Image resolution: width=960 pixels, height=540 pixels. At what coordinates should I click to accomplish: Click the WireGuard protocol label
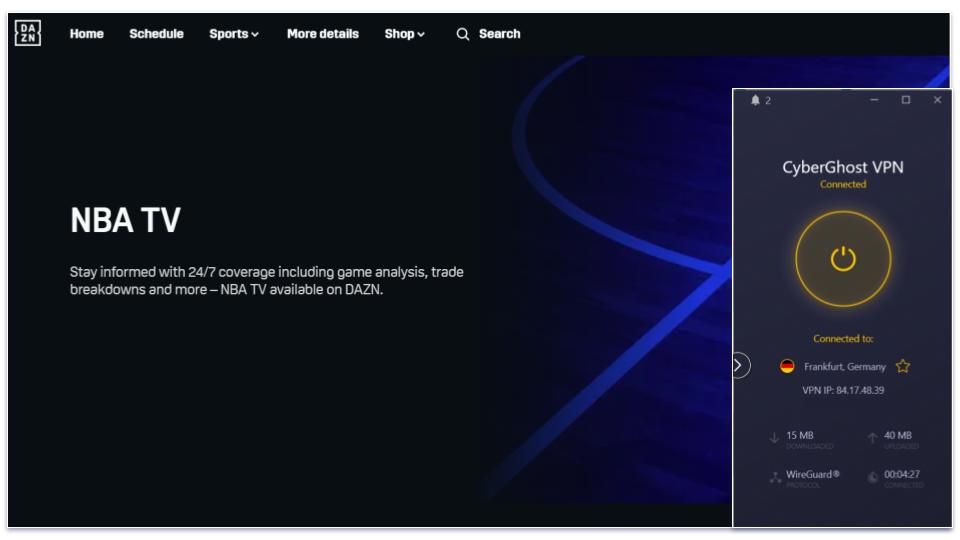point(812,474)
